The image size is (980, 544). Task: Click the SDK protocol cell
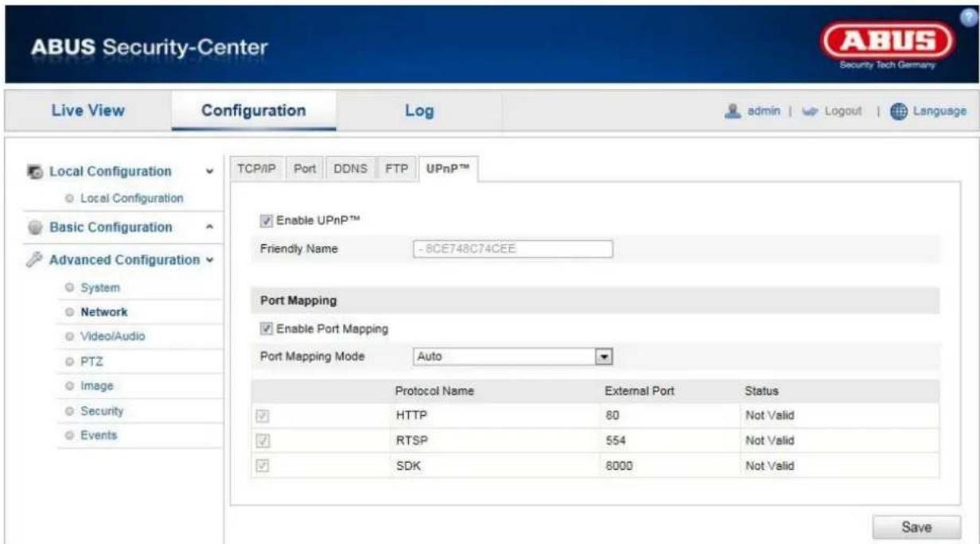pos(407,465)
